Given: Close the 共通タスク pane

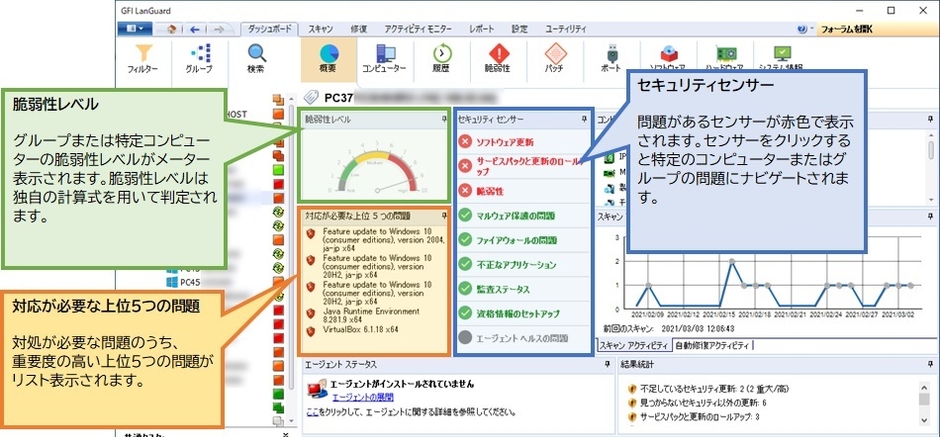Looking at the screenshot, I should (285, 435).
